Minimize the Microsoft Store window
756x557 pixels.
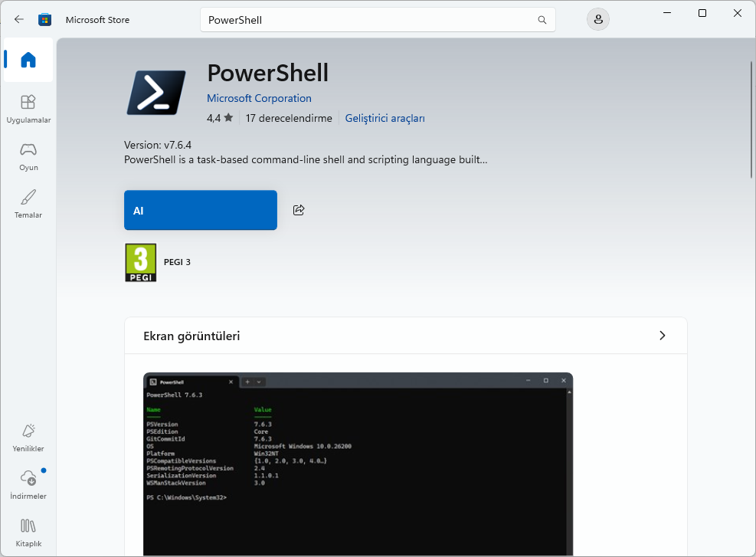pyautogui.click(x=667, y=13)
